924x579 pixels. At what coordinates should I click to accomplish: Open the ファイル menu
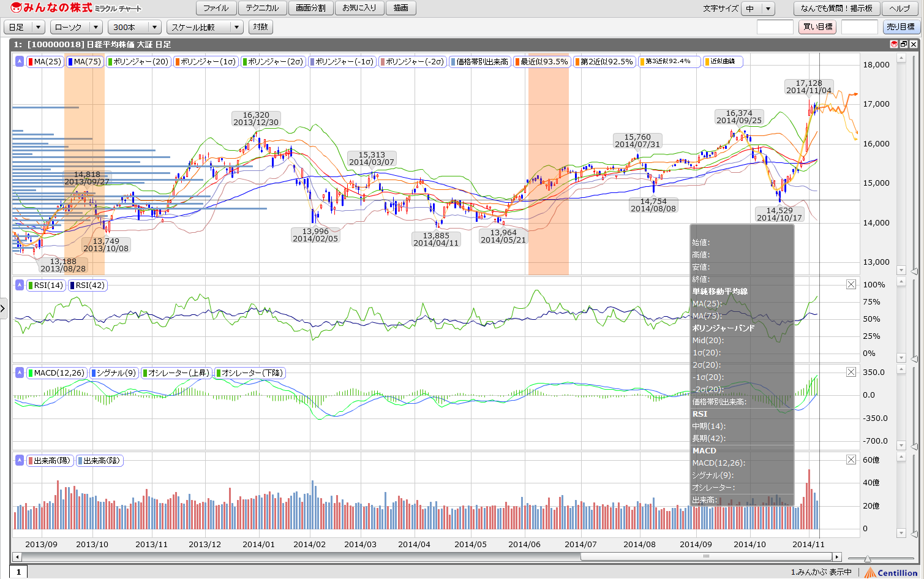coord(216,8)
